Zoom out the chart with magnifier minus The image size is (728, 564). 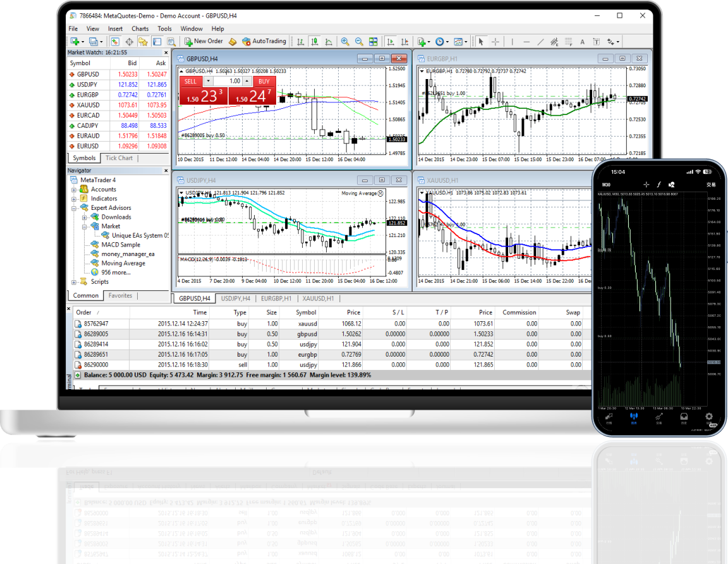[359, 42]
